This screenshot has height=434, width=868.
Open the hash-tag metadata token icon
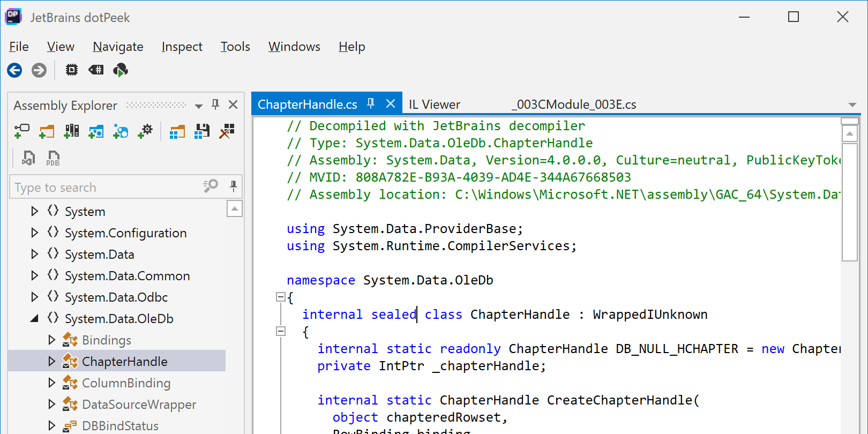(96, 70)
